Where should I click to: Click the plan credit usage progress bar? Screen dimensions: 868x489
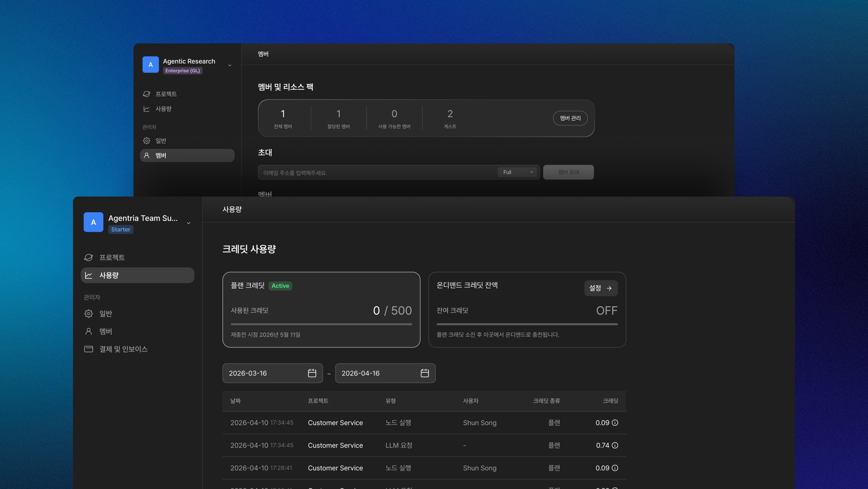click(x=321, y=324)
